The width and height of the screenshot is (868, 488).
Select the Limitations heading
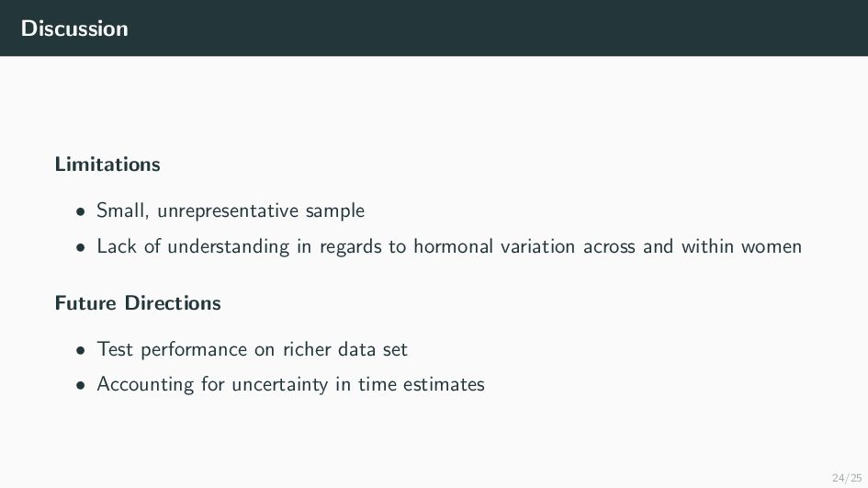point(107,165)
